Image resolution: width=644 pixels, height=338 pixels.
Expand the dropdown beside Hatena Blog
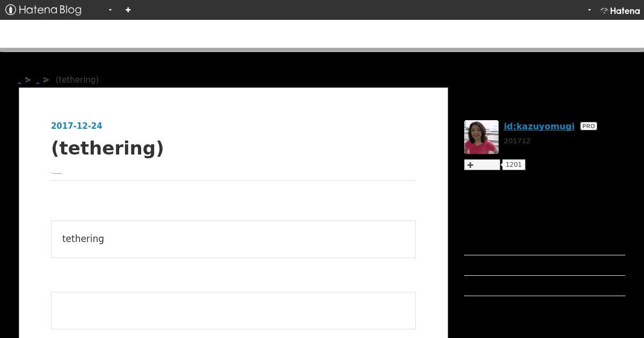coord(110,10)
